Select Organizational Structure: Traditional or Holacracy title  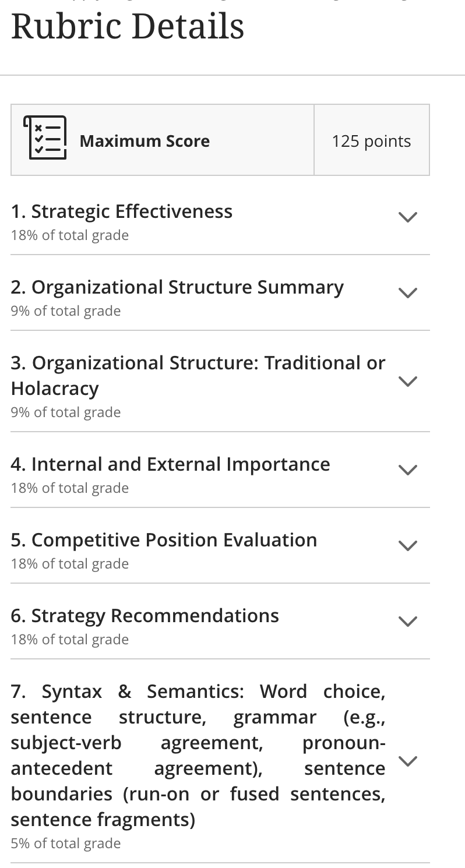pyautogui.click(x=198, y=376)
